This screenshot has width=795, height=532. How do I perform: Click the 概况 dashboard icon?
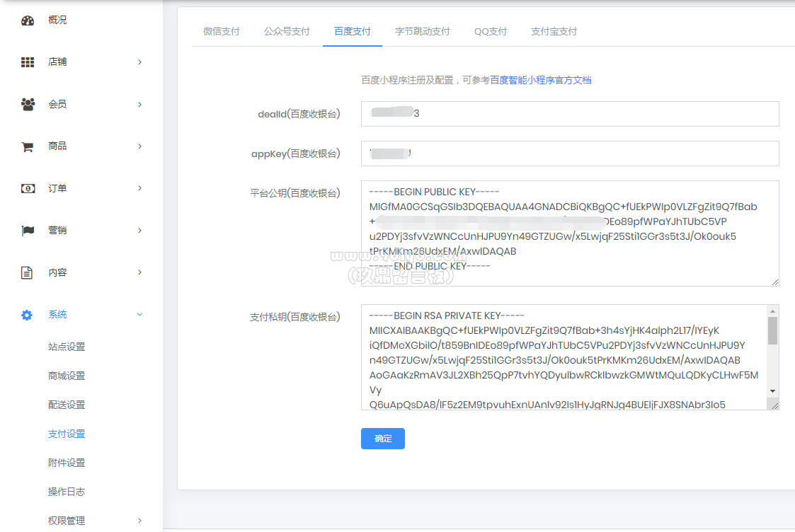28,21
